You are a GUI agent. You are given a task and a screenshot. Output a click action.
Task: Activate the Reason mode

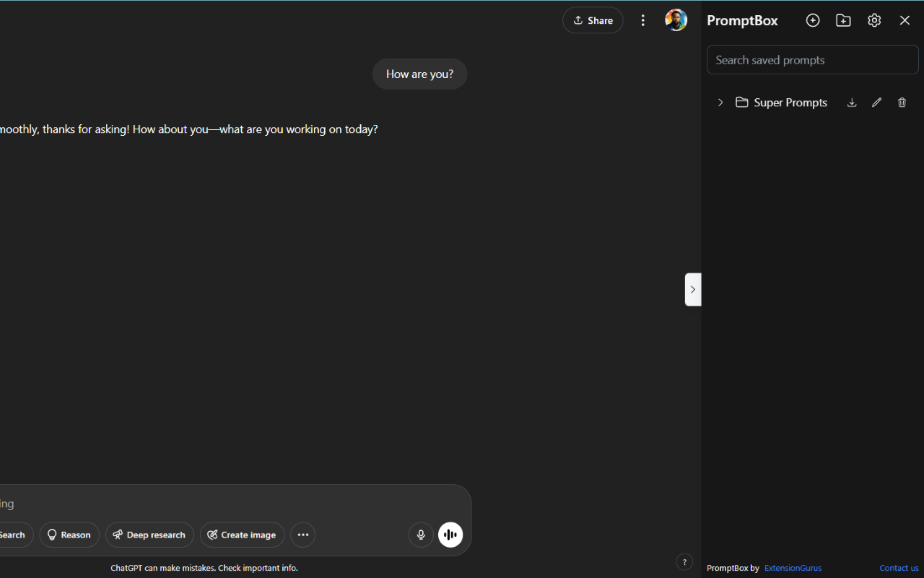pyautogui.click(x=69, y=535)
